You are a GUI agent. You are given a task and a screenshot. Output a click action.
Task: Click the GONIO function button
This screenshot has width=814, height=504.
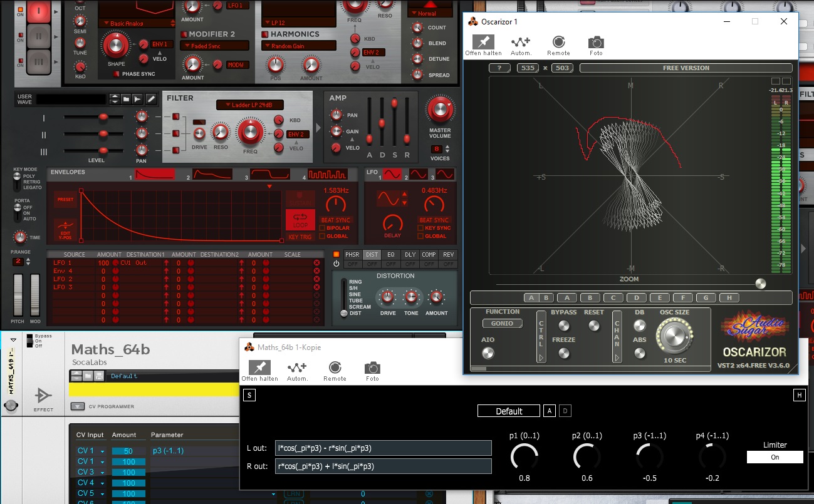pyautogui.click(x=503, y=324)
